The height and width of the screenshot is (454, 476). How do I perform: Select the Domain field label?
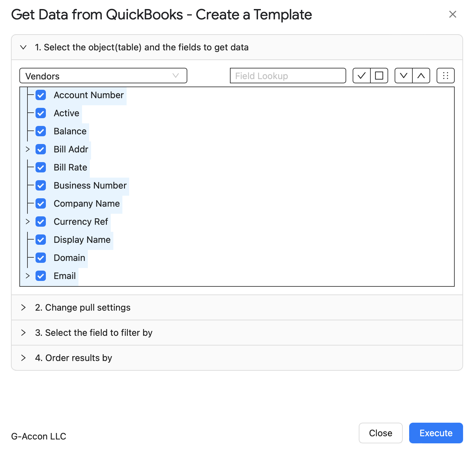69,258
